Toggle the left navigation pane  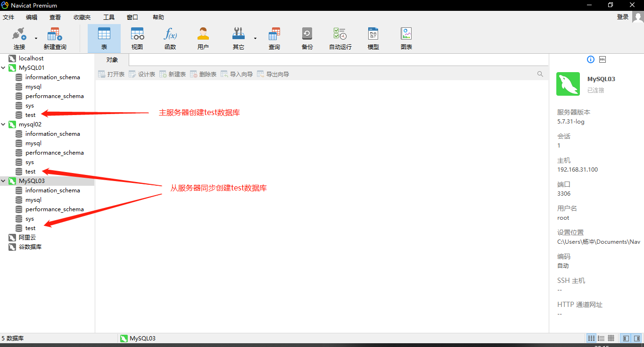click(626, 338)
